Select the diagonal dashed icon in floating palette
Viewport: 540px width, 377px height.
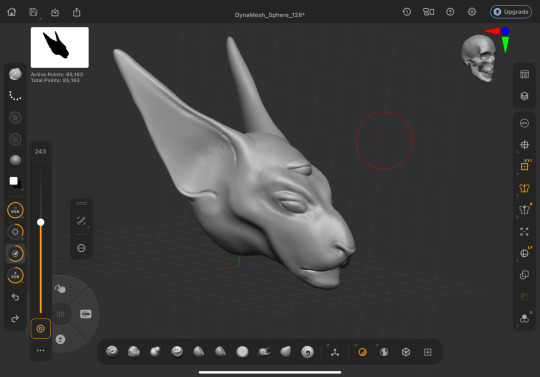81,221
